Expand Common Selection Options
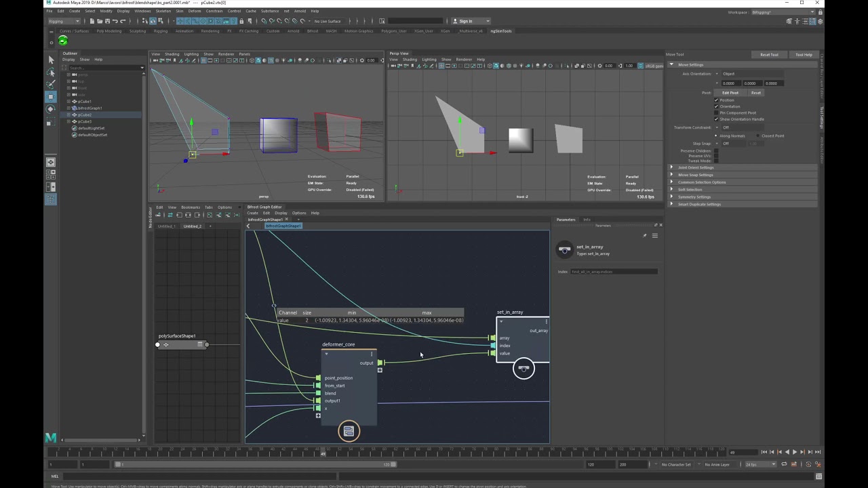The height and width of the screenshot is (488, 868). [x=672, y=182]
